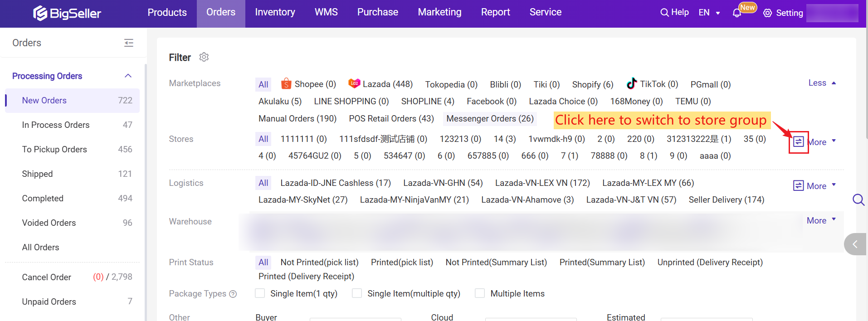Select In Process Orders in sidebar

(73, 125)
